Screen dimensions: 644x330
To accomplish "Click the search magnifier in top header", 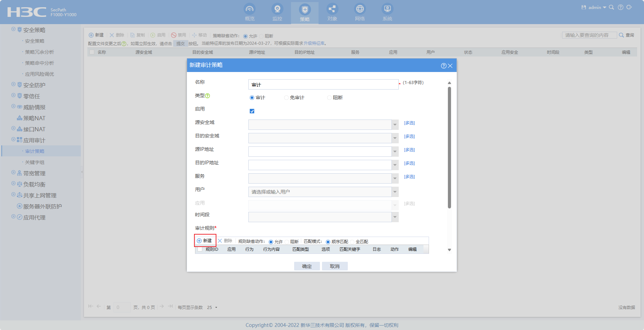I will 611,7.
